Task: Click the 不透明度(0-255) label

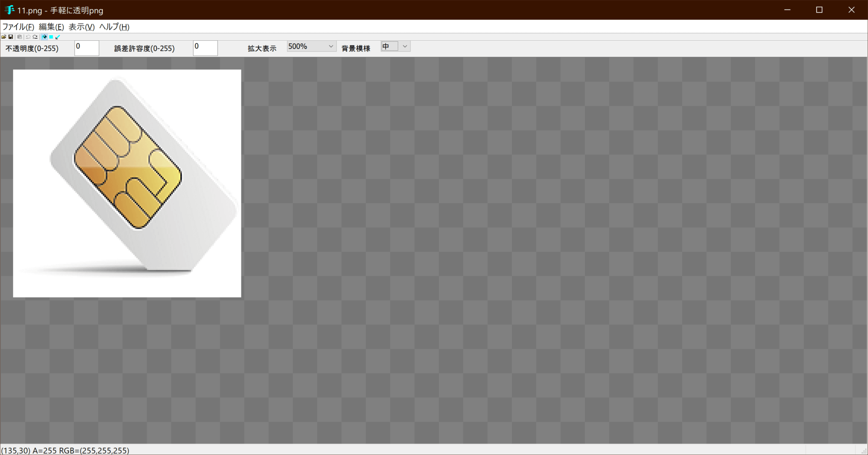Action: click(32, 48)
